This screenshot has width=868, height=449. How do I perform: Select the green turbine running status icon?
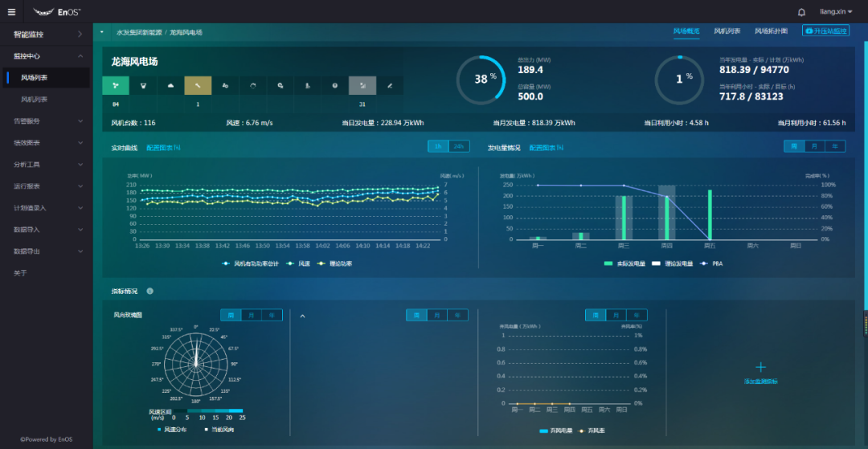(116, 86)
